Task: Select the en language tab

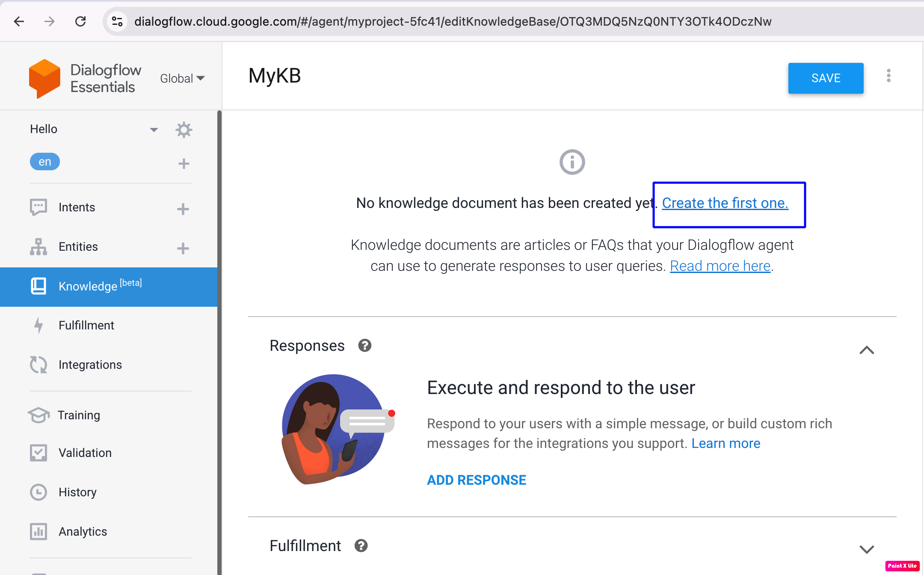Action: pyautogui.click(x=44, y=162)
